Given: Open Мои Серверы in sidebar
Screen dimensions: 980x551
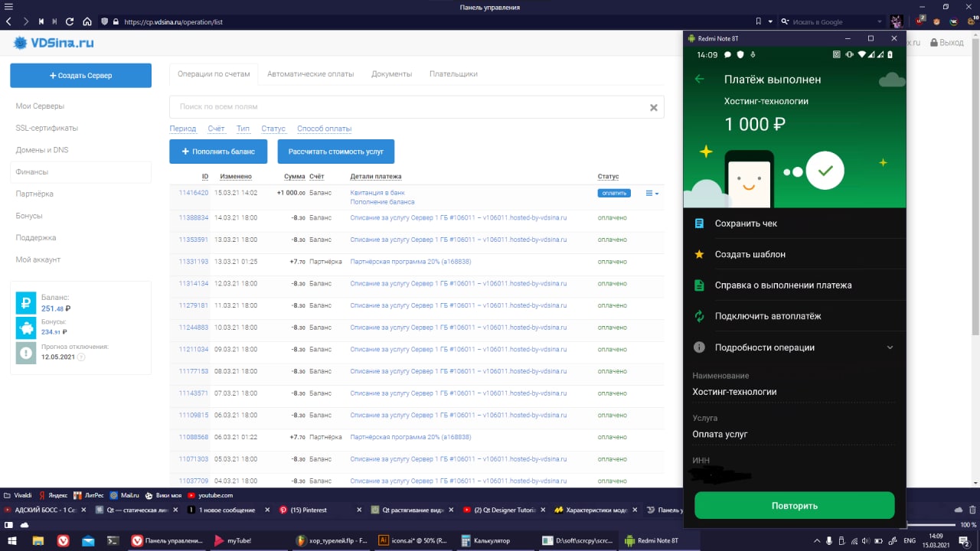Looking at the screenshot, I should pyautogui.click(x=40, y=106).
